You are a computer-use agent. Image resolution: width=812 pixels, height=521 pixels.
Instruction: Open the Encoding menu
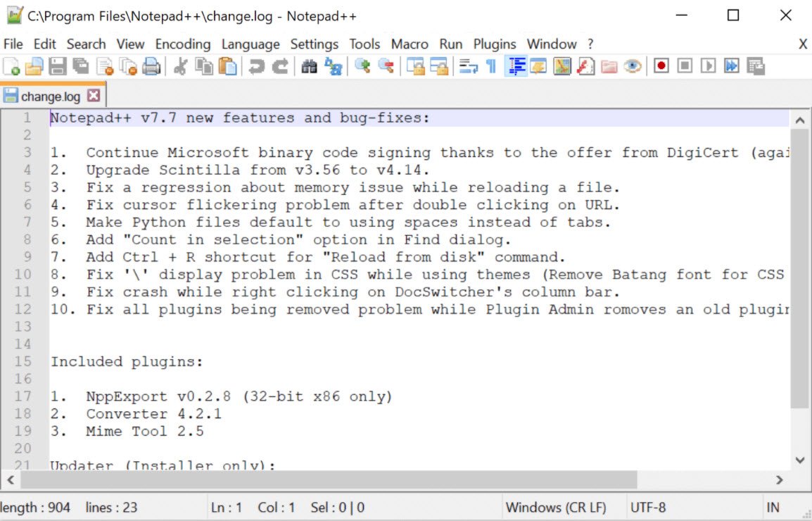point(183,44)
